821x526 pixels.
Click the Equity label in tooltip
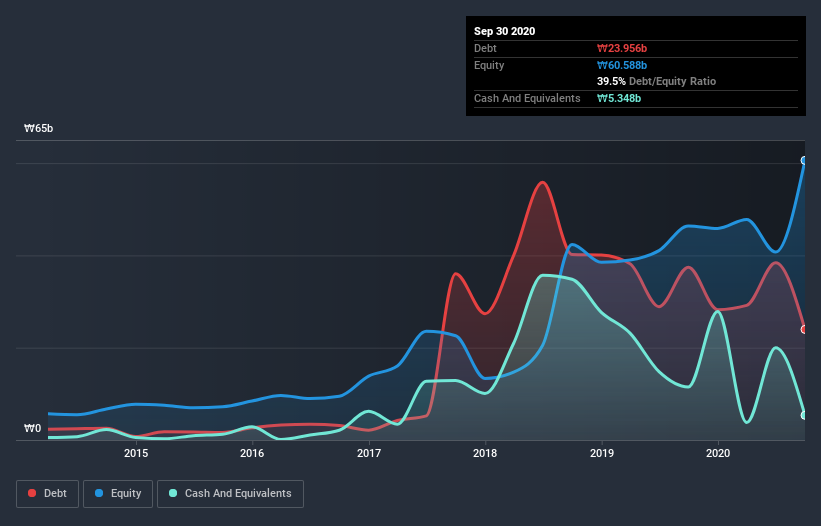point(489,65)
